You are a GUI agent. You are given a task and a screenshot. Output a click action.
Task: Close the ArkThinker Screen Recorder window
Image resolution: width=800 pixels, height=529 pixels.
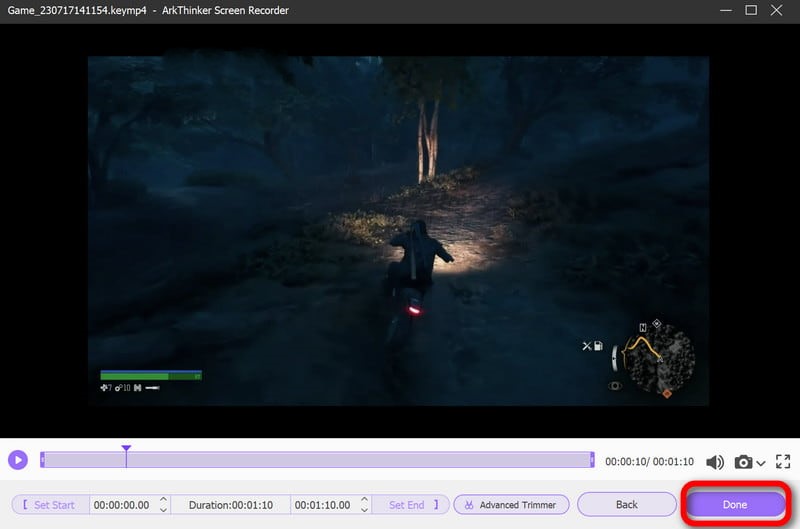click(x=777, y=10)
